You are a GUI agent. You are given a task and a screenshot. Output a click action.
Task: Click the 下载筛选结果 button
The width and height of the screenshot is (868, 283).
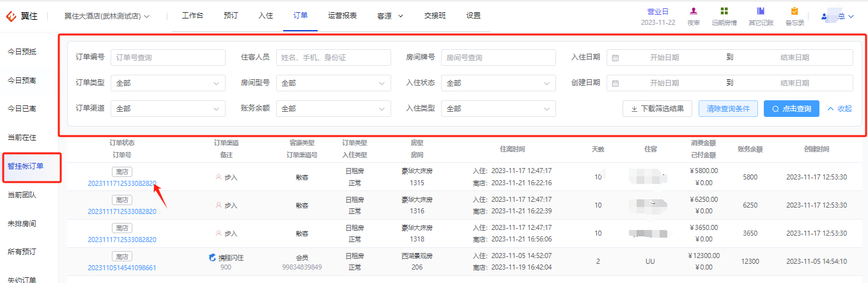[657, 109]
